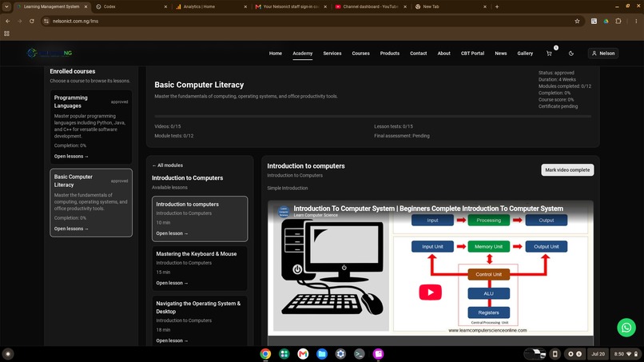Open the tab search arrow in tab strip

(x=6, y=6)
